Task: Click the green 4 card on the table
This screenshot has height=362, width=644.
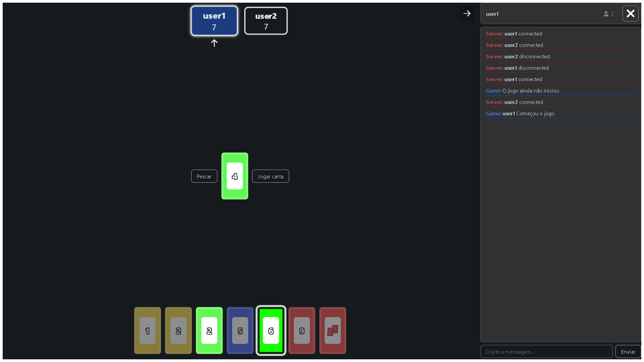Action: [235, 176]
